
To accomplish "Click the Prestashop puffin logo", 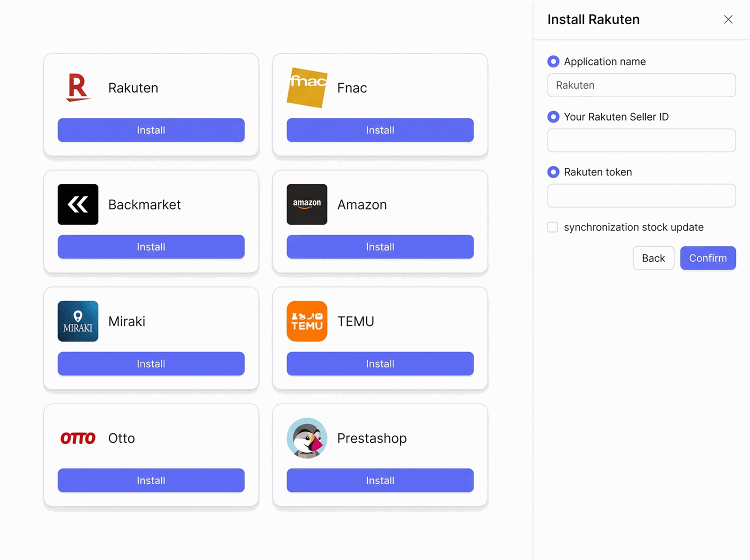I will (x=307, y=438).
